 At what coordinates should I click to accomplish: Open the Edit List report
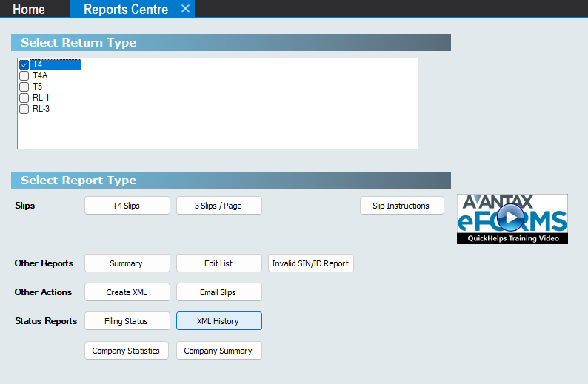(x=218, y=263)
